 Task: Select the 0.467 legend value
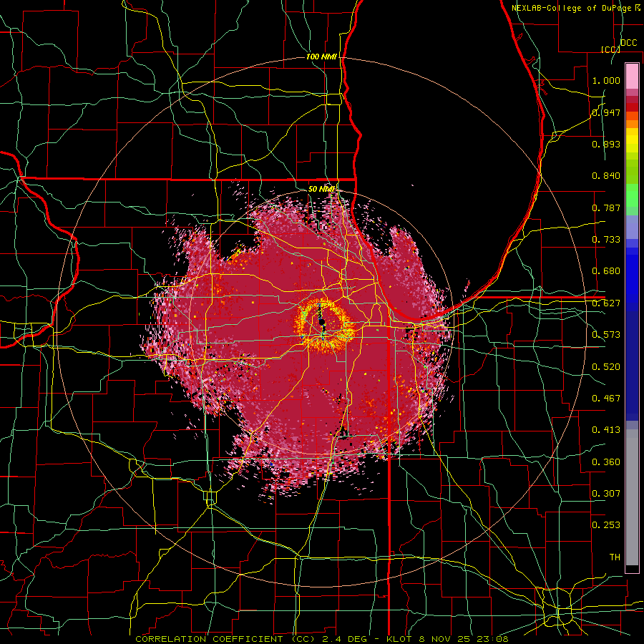tap(606, 399)
